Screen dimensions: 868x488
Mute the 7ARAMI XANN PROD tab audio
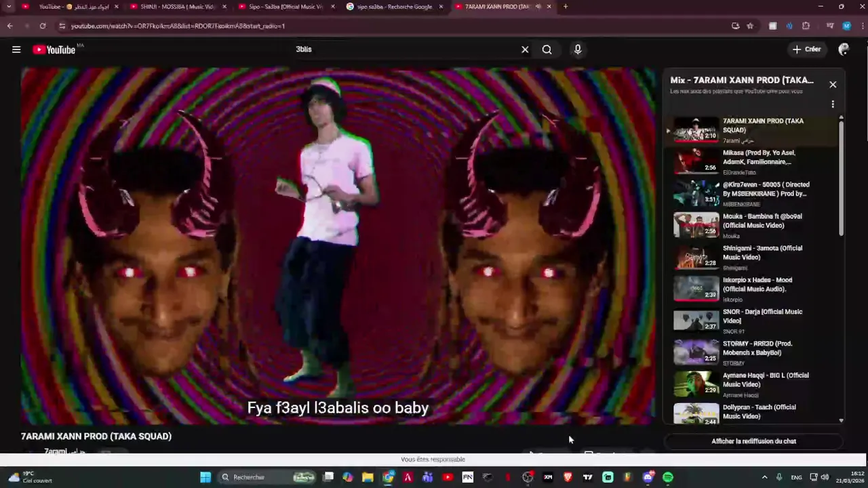tap(538, 7)
